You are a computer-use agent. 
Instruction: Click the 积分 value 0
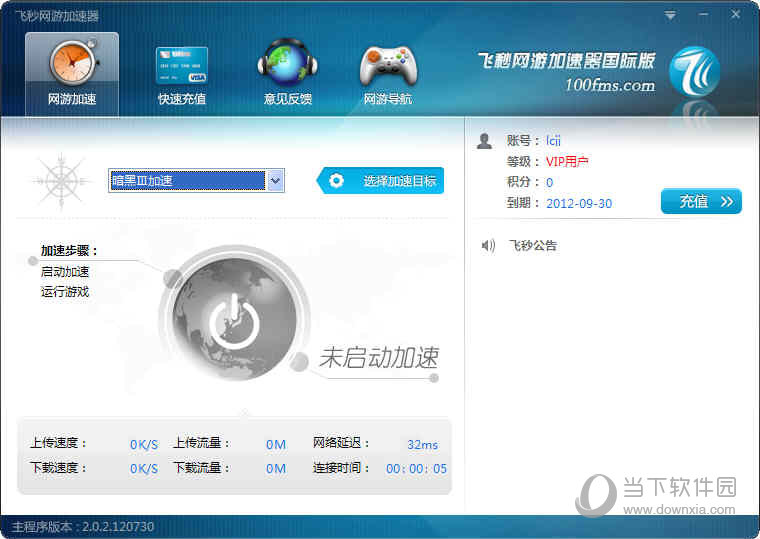click(x=550, y=182)
